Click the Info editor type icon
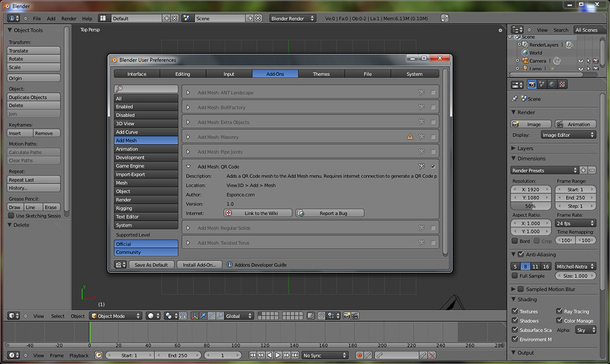This screenshot has height=364, width=610. click(x=13, y=18)
